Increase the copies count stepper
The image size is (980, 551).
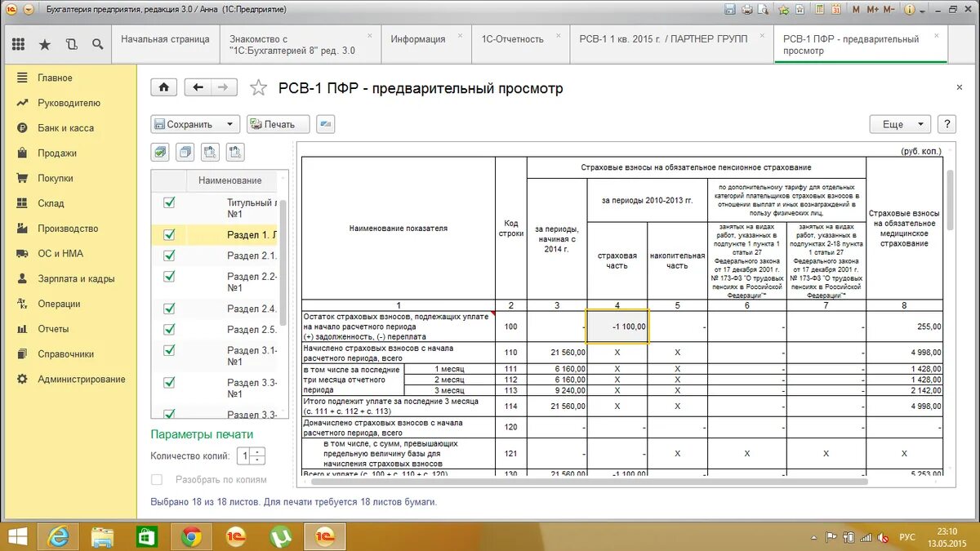[258, 452]
